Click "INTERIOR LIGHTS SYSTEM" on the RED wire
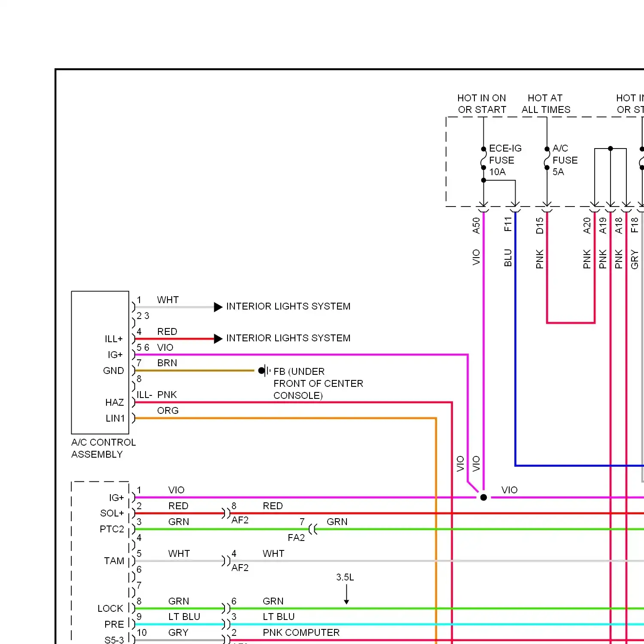The width and height of the screenshot is (644, 644). pos(289,338)
